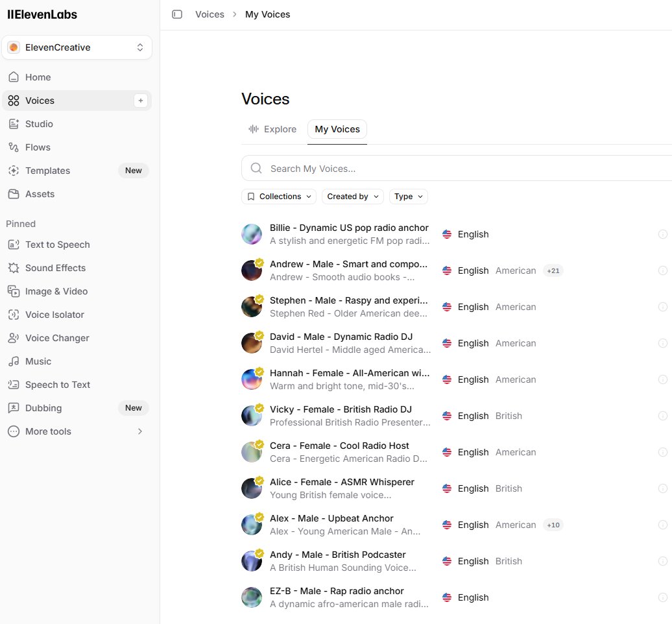Click the add voice plus icon
672x624 pixels.
pos(141,101)
